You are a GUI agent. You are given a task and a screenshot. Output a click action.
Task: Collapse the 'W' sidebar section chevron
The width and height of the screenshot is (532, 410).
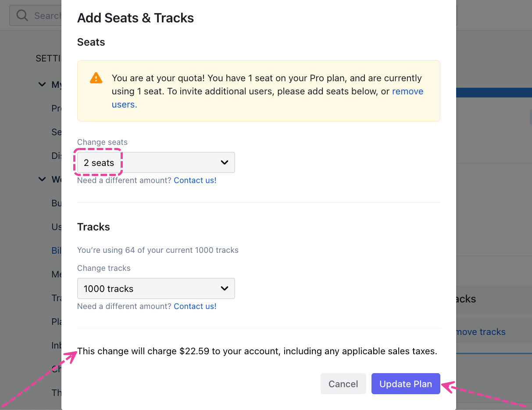(x=42, y=179)
